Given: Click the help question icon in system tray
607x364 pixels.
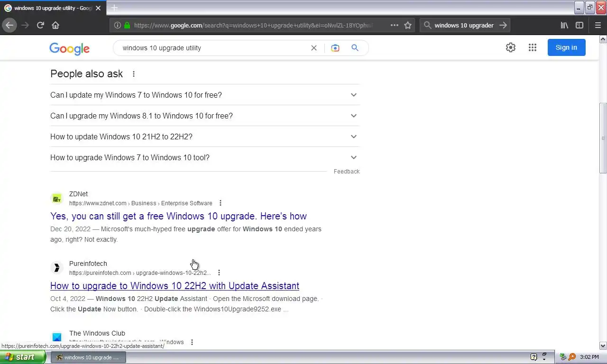Looking at the screenshot, I should [x=533, y=357].
